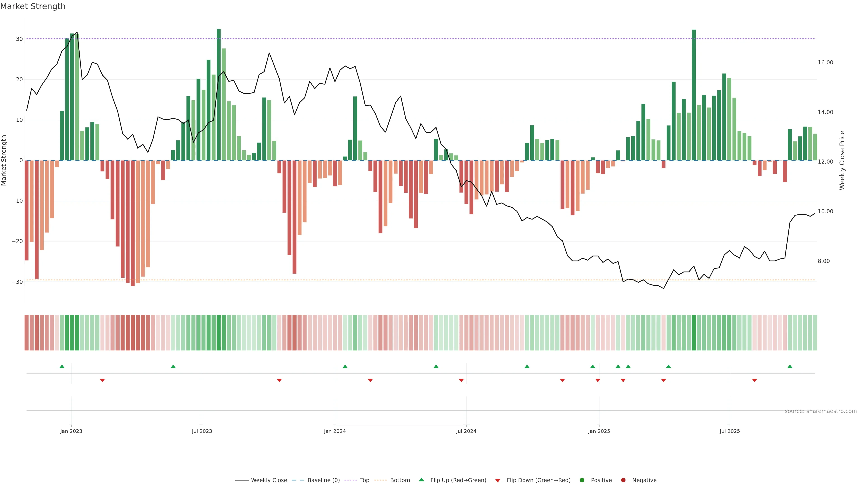This screenshot has height=488, width=868.
Task: Click the source sharemaestro.com text
Action: pyautogui.click(x=821, y=411)
